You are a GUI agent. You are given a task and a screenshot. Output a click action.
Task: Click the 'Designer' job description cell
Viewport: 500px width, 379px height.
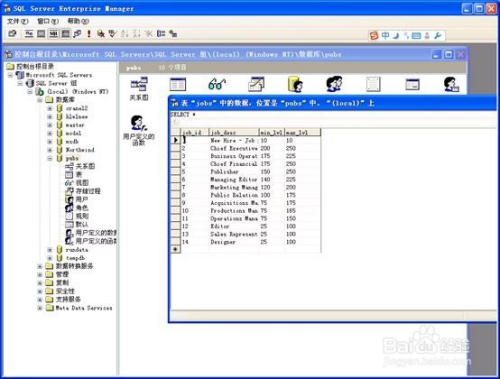(x=234, y=242)
